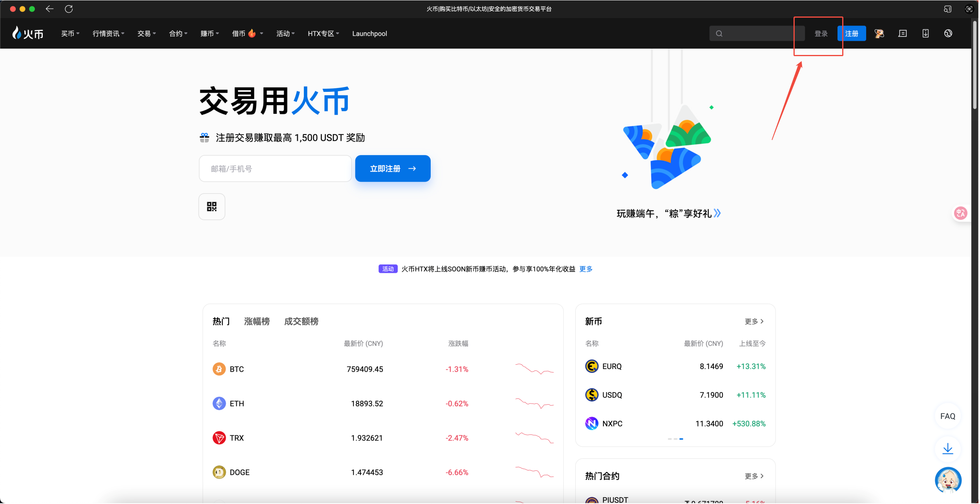Open the language globe icon
Screen dimensions: 980x504
948,33
